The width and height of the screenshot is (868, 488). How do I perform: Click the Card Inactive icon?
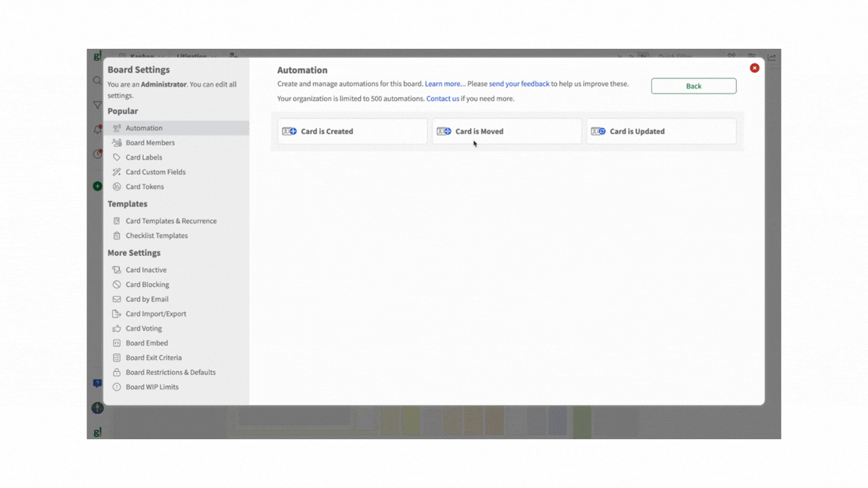click(117, 270)
